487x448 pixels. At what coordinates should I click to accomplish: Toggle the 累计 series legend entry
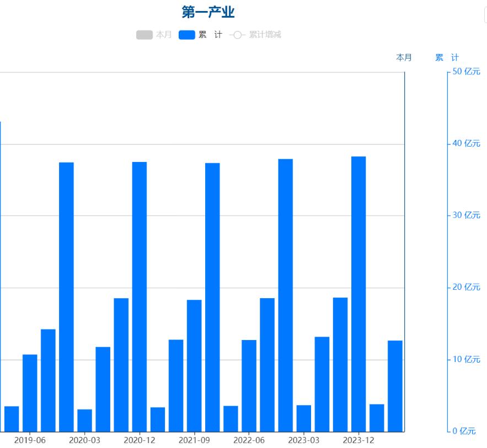tap(200, 35)
